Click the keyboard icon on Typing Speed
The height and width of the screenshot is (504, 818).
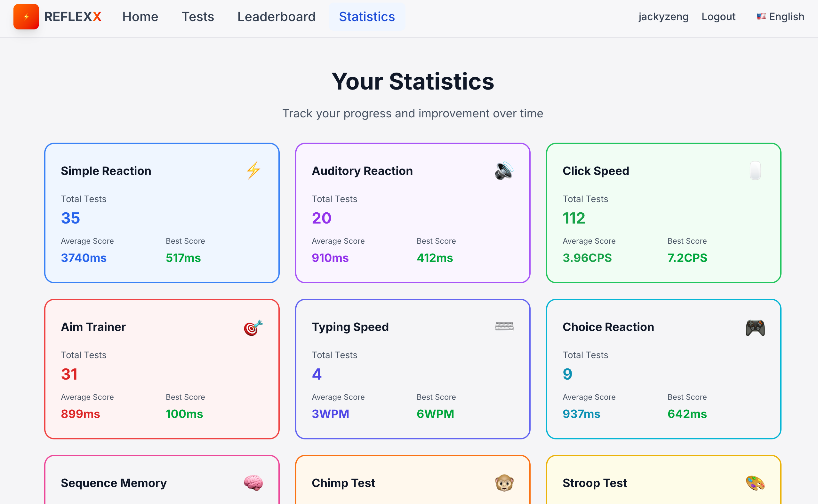(x=504, y=327)
